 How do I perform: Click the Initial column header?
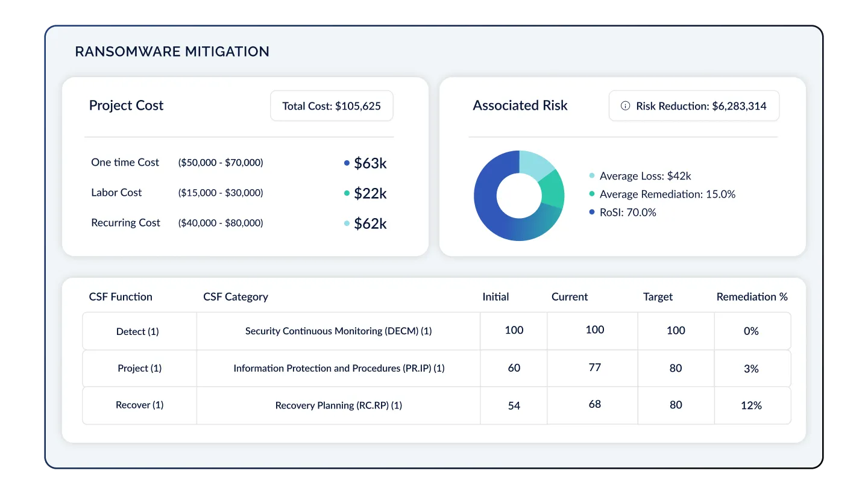tap(495, 296)
